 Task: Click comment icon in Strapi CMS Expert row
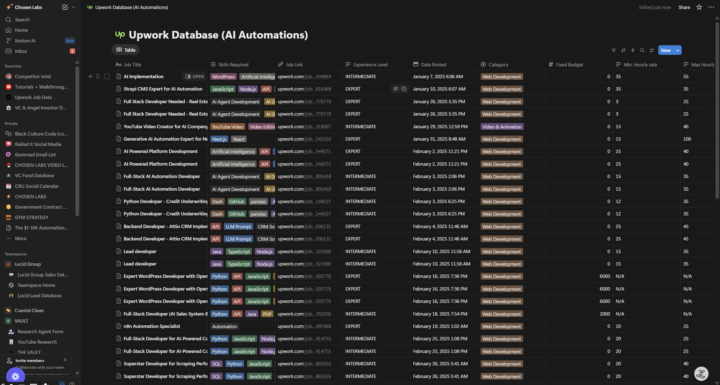point(395,89)
